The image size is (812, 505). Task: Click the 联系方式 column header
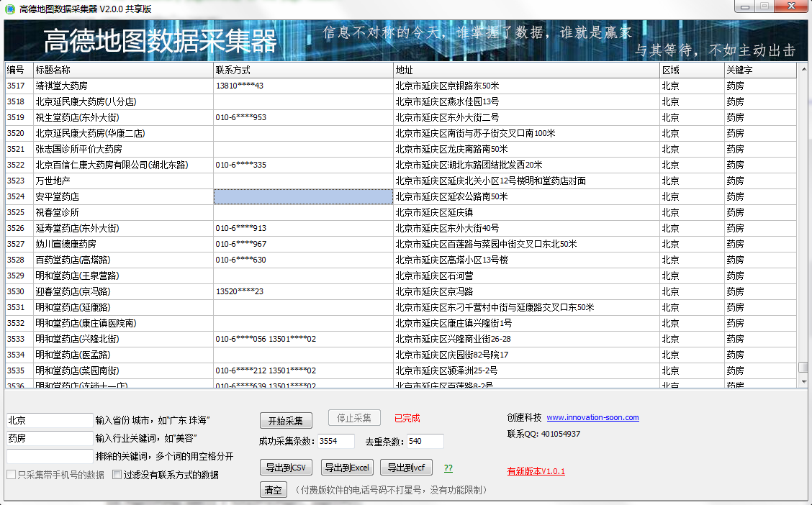pos(304,70)
